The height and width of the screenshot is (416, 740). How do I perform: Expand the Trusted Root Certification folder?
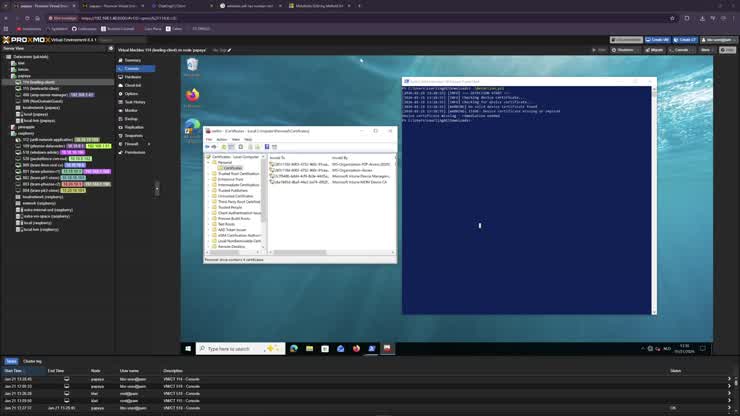[x=209, y=174]
